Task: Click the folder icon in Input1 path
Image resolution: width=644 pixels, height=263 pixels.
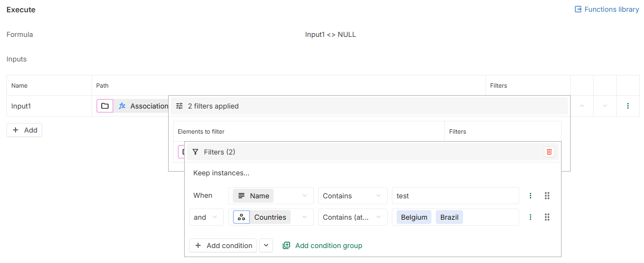Action: [x=105, y=106]
